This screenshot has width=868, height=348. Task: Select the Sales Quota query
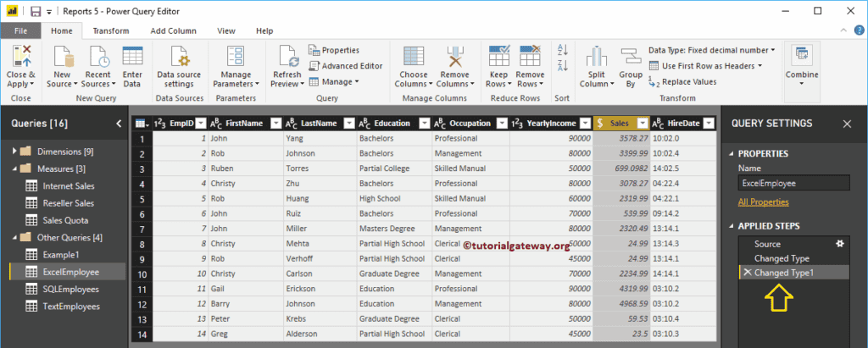point(65,220)
